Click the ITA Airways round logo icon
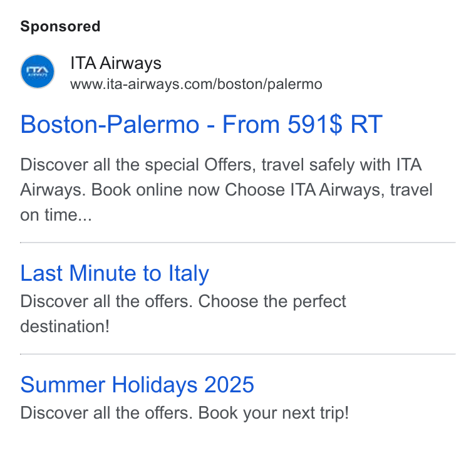 tap(38, 71)
